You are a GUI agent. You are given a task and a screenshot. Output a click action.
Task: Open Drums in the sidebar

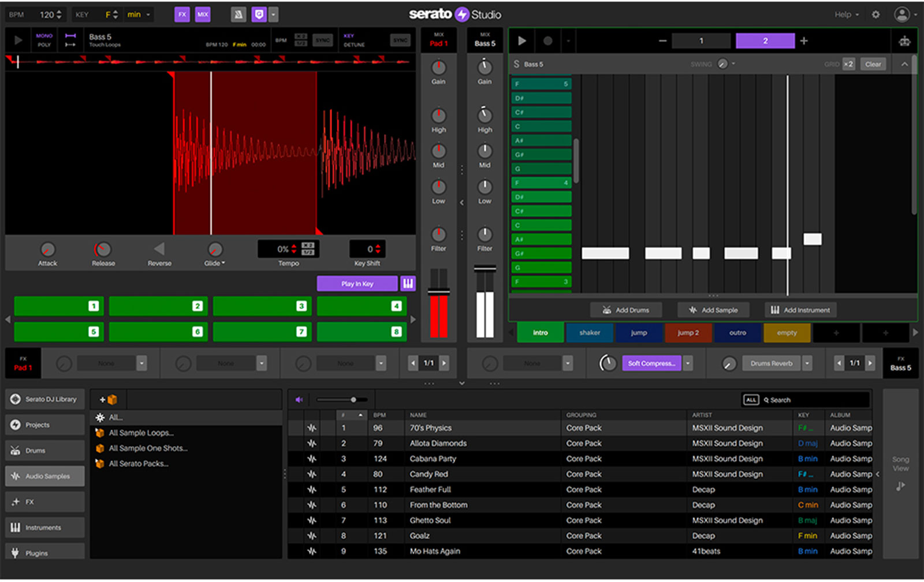(45, 451)
